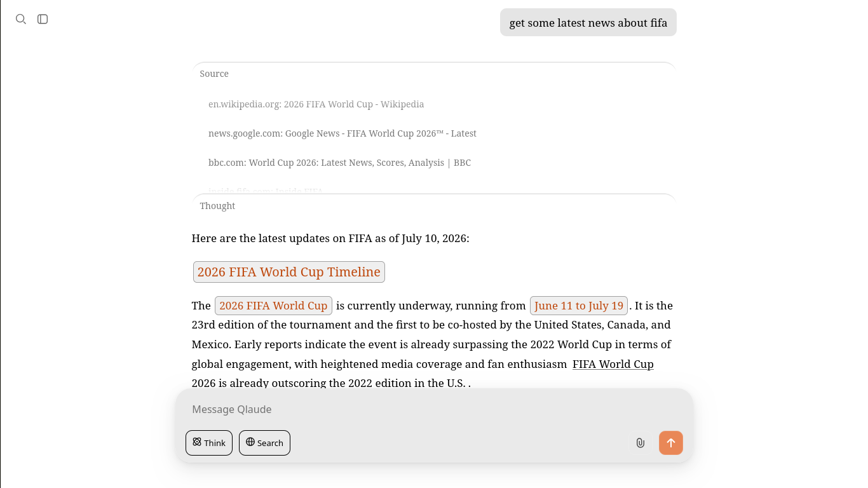The height and width of the screenshot is (488, 868).
Task: Open the underlined FIFA World Cup citation link
Action: 613,364
